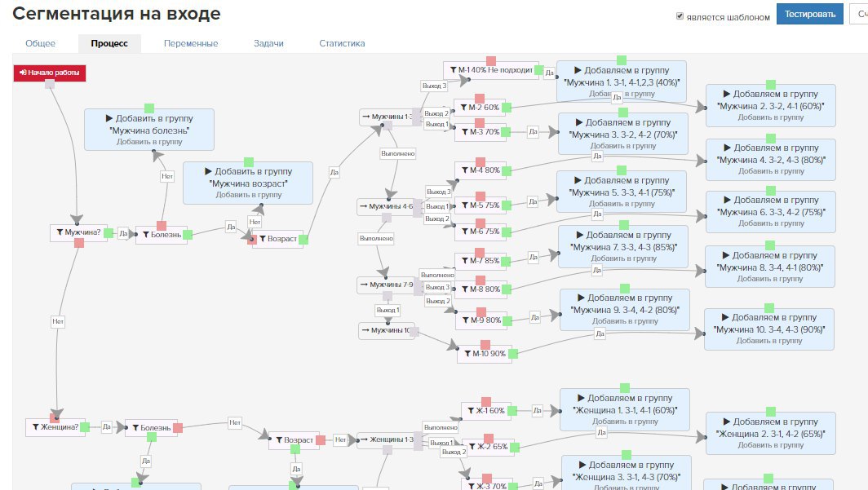Click the filter icon of Болезнь male node
Image resolution: width=868 pixels, height=490 pixels.
[146, 235]
